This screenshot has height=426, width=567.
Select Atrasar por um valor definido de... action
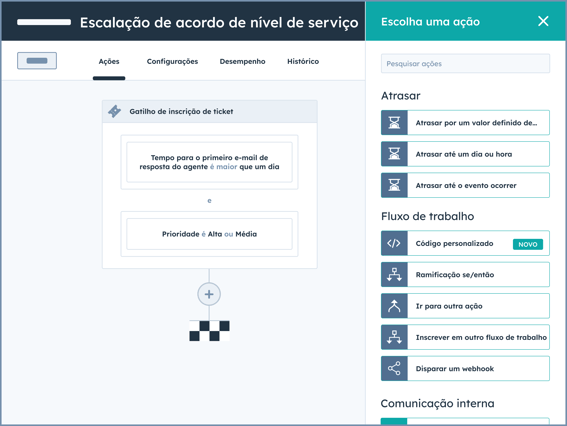click(x=465, y=123)
